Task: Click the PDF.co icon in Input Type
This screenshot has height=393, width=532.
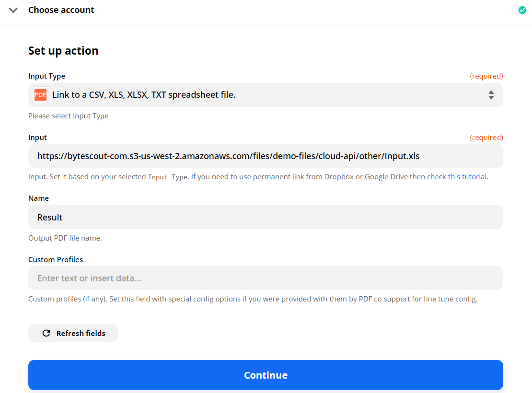Action: (40, 95)
